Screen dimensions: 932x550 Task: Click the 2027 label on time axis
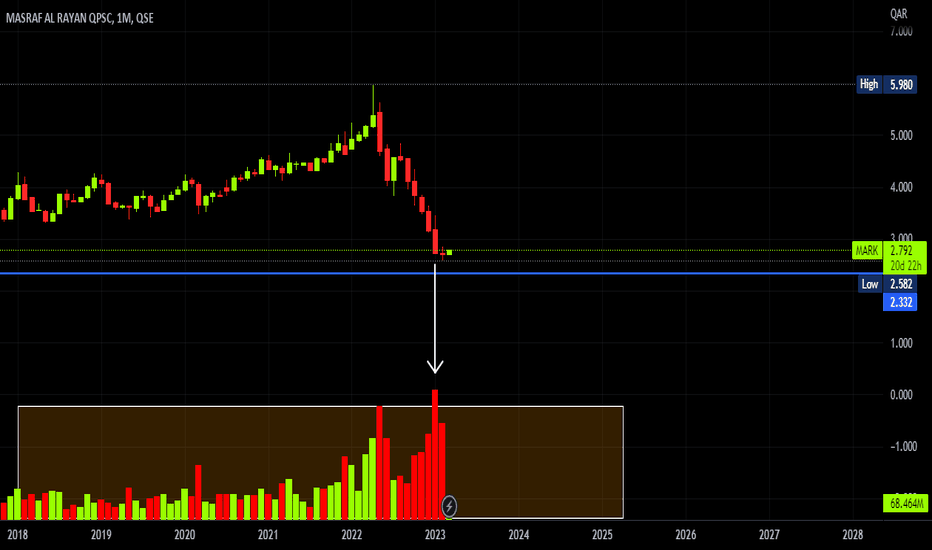(x=769, y=535)
